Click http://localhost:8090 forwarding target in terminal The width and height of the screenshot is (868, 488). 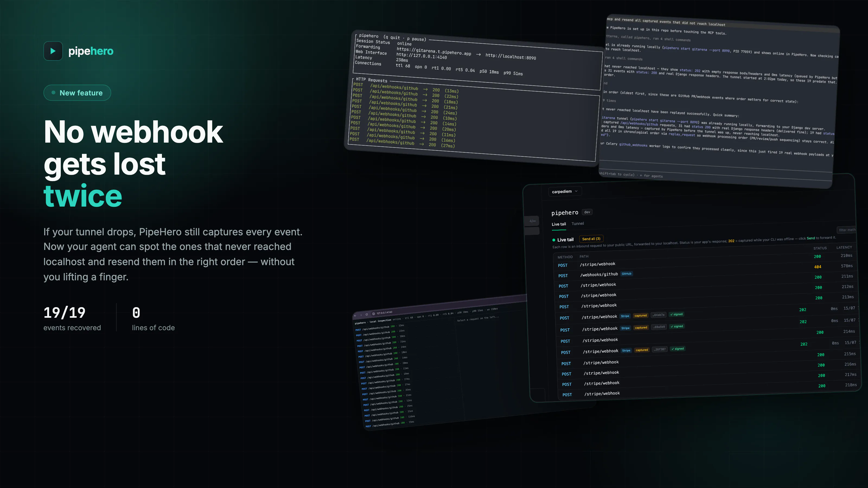510,56
